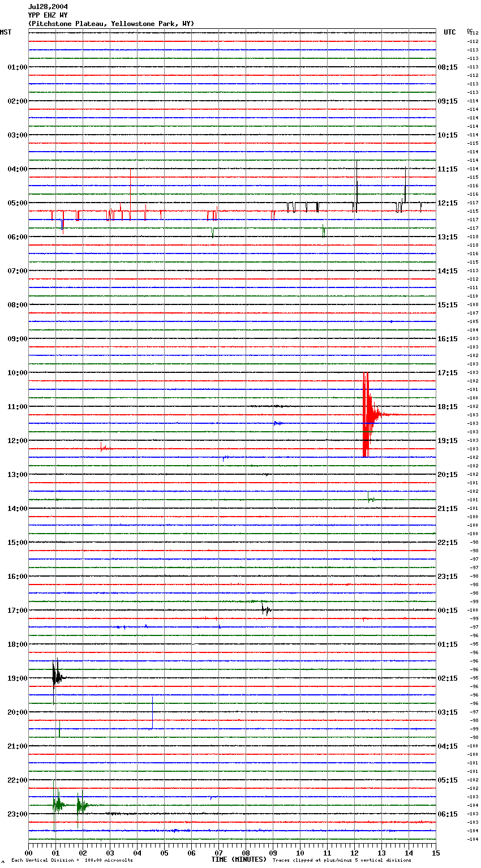Pick minute 11 on the bottom axis

point(327,853)
